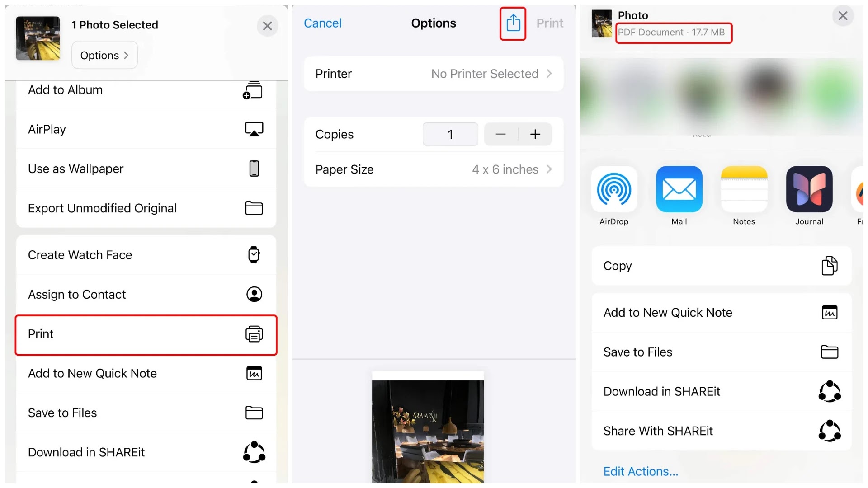Tap the Create Watch Face icon

254,255
